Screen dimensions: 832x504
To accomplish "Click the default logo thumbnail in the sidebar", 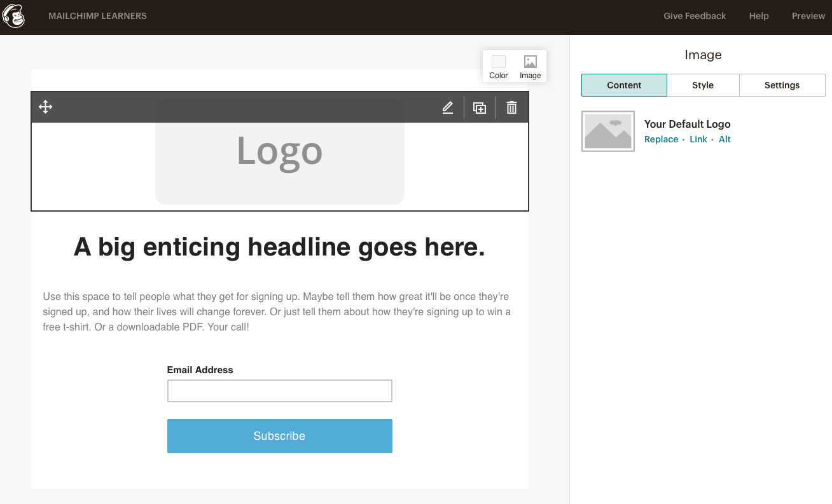I will [608, 132].
